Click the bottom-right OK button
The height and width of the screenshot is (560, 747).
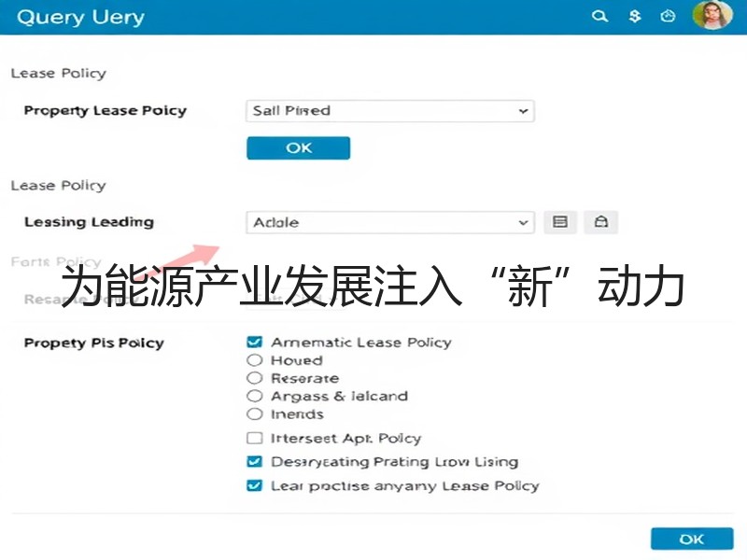pyautogui.click(x=692, y=539)
